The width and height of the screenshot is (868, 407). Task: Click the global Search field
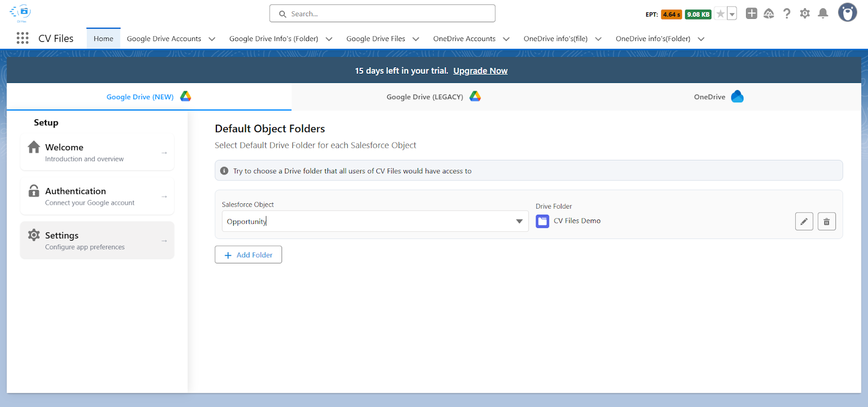pos(382,14)
